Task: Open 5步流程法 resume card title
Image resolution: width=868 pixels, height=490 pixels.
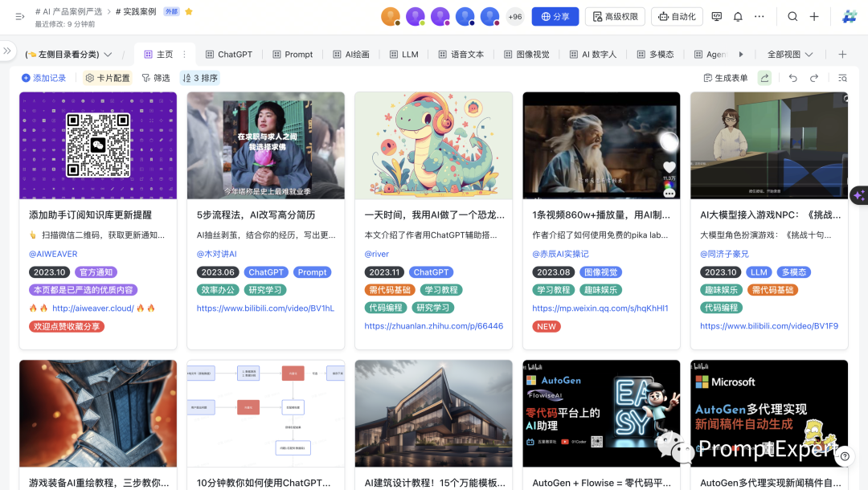Action: tap(256, 214)
